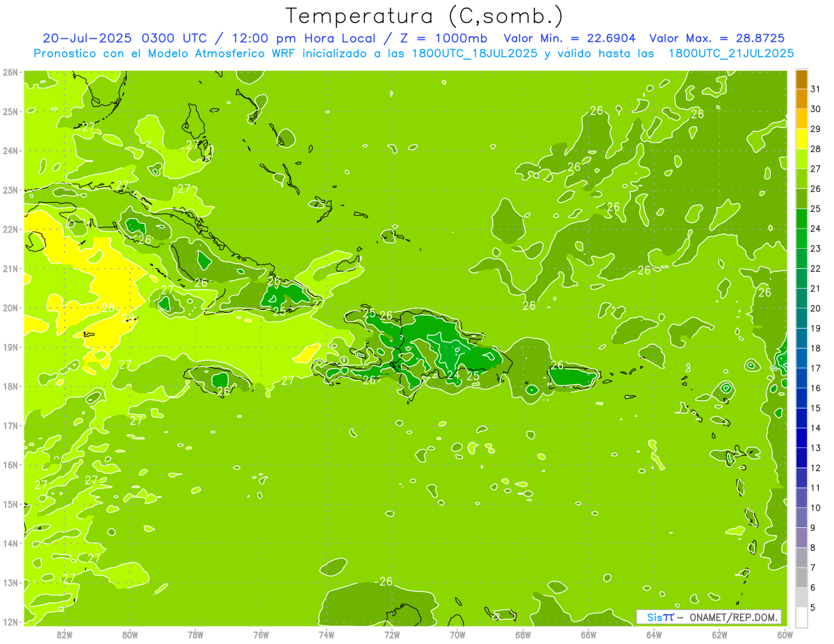Click the '64W' longitude axis label
Viewport: 834px width, 644px height.
654,634
